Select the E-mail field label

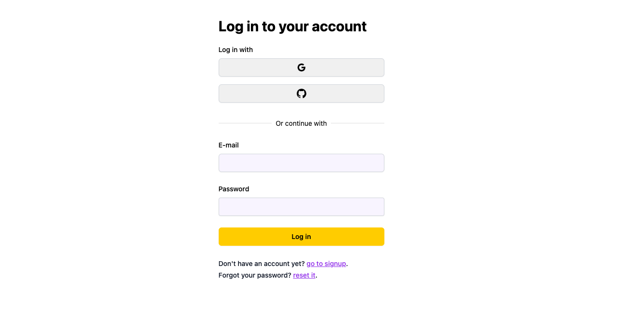228,145
